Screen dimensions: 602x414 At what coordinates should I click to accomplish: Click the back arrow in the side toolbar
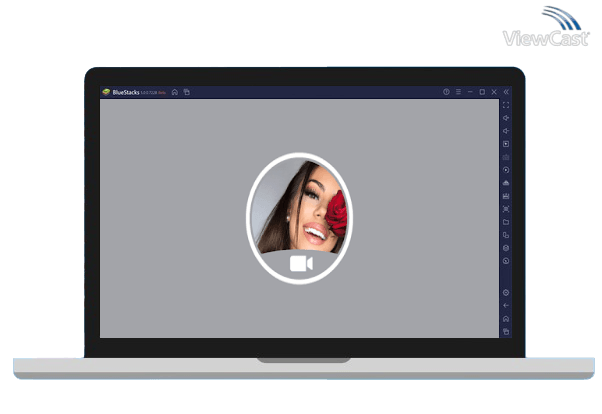(506, 306)
